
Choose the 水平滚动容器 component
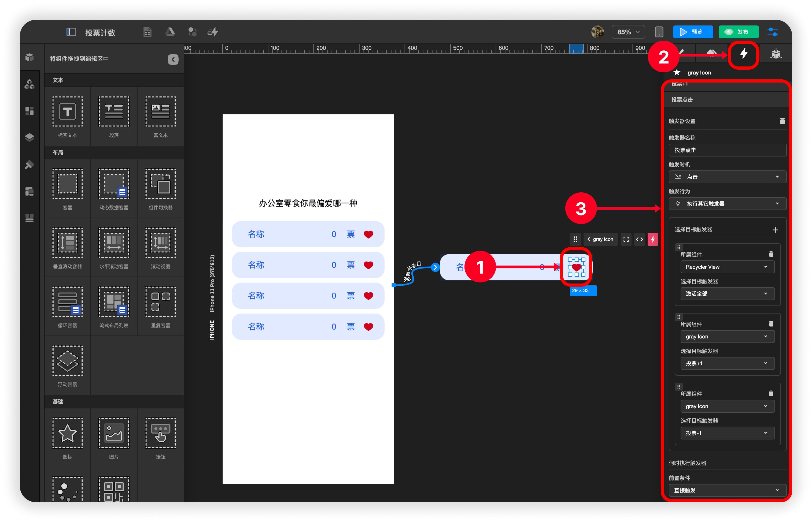114,248
